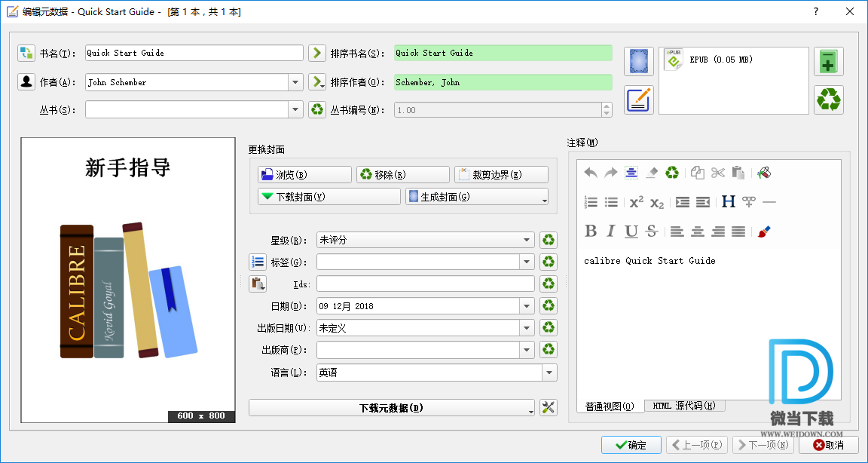Apply subscript formatting
868x463 pixels.
tap(656, 202)
